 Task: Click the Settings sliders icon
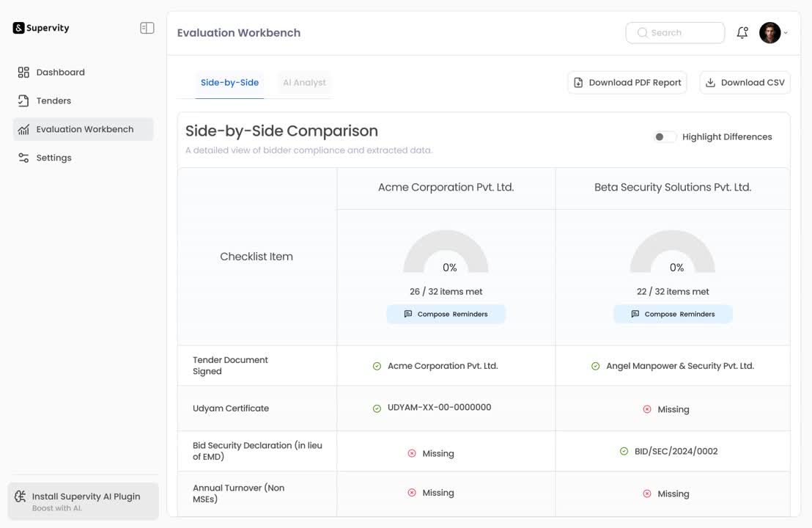click(x=23, y=158)
